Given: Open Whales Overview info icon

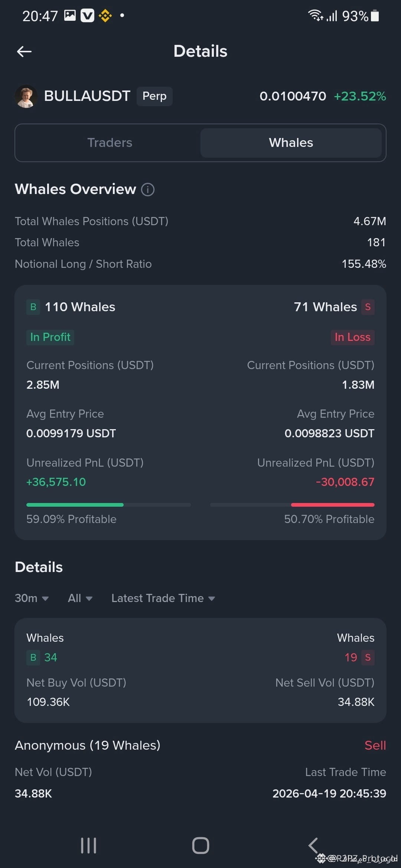Looking at the screenshot, I should click(148, 190).
